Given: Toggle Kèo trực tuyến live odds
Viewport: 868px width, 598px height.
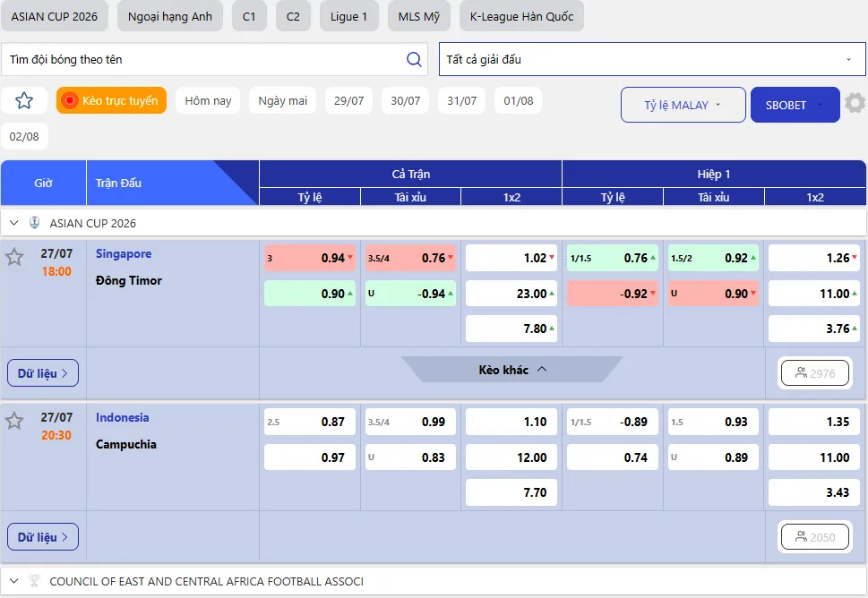Looking at the screenshot, I should 111,100.
